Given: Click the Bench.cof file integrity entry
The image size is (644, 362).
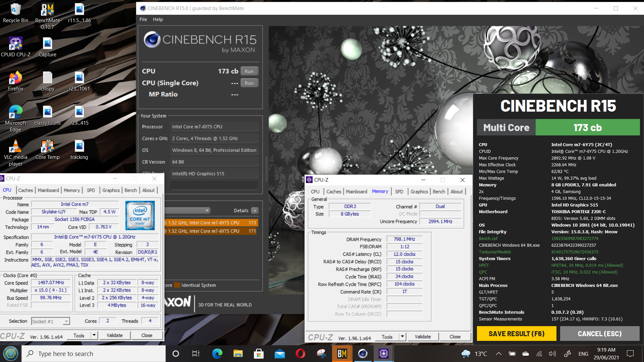Looking at the screenshot, I should coord(488,238).
